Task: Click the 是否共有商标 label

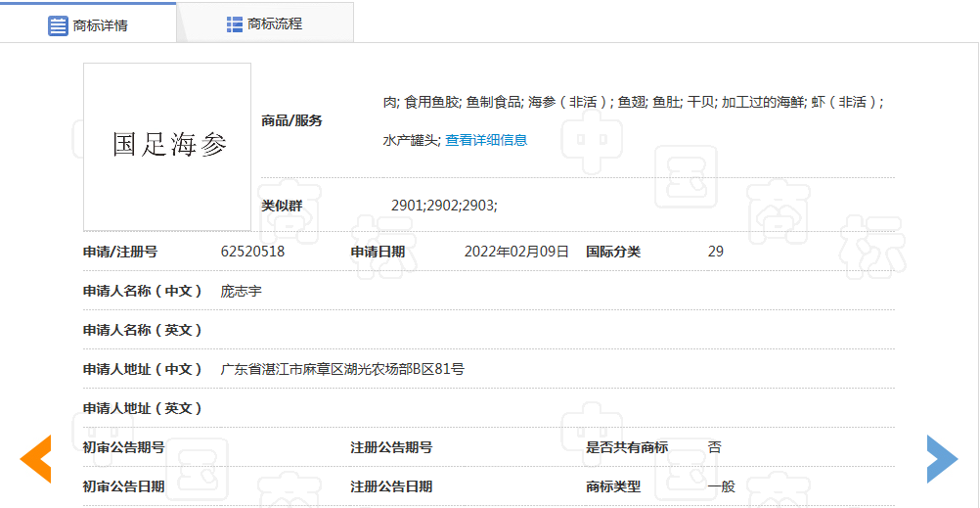Action: 627,447
